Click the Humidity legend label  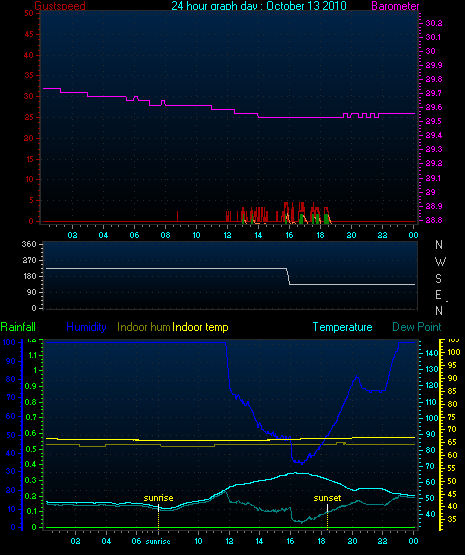click(86, 326)
